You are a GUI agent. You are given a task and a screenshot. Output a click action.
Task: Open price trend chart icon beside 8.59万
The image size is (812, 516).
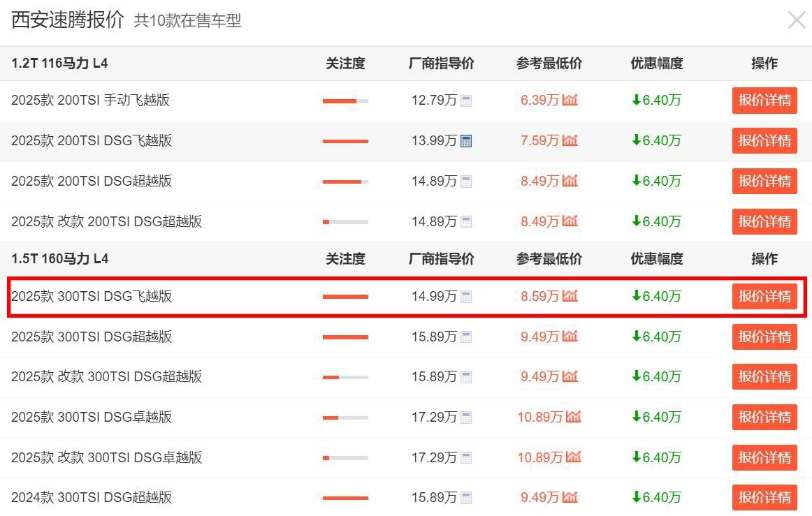570,296
